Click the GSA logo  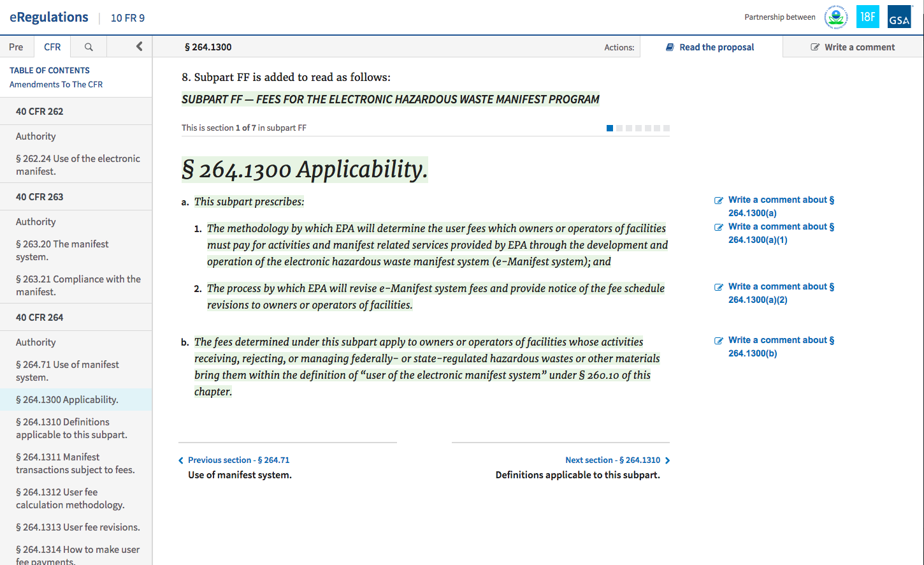[899, 17]
